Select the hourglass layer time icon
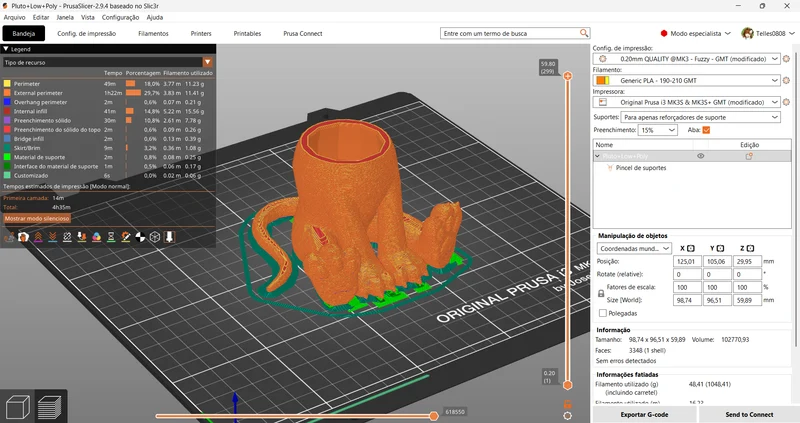800x423 pixels. pyautogui.click(x=111, y=237)
